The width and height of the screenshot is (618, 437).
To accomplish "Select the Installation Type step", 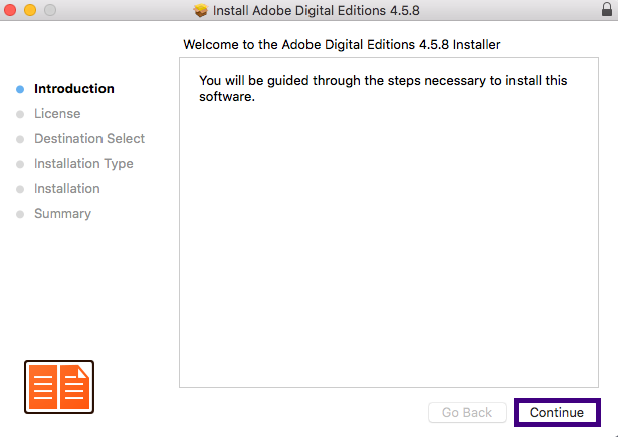I will (84, 164).
